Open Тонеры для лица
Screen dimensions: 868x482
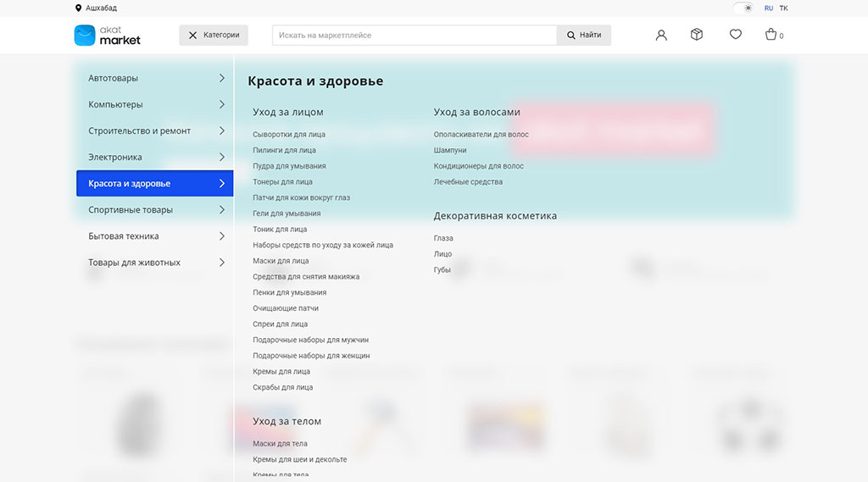[x=282, y=181]
